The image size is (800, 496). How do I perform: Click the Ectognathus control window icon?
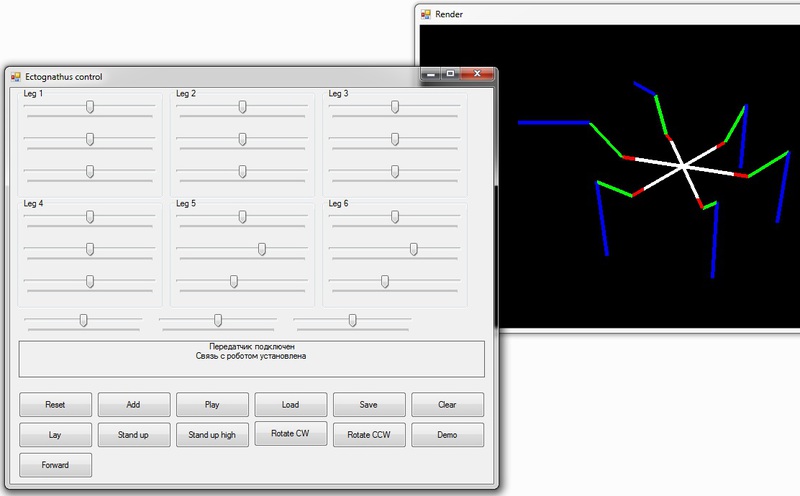(x=16, y=77)
